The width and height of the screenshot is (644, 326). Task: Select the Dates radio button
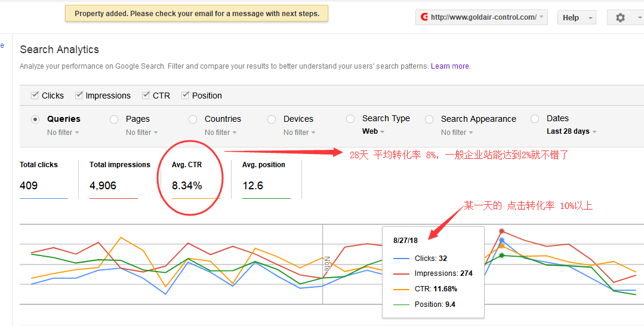(535, 119)
